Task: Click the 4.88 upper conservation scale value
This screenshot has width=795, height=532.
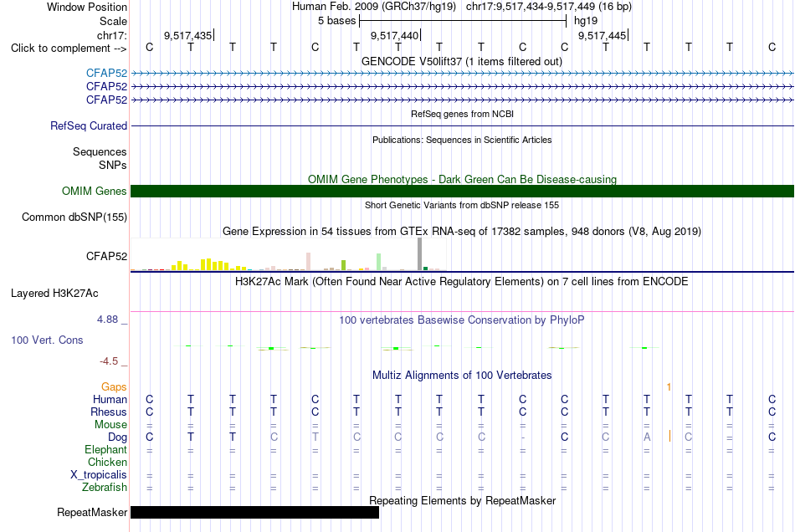Action: [x=107, y=320]
